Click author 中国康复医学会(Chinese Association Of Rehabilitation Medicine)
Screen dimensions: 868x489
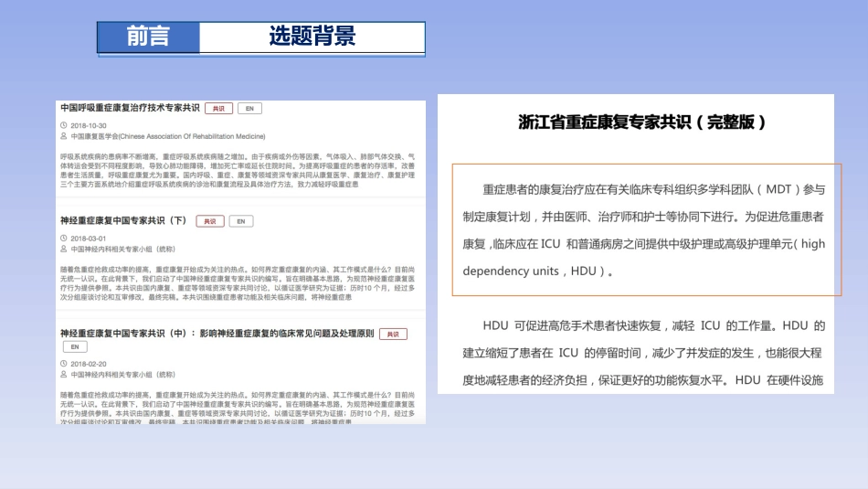tap(168, 136)
